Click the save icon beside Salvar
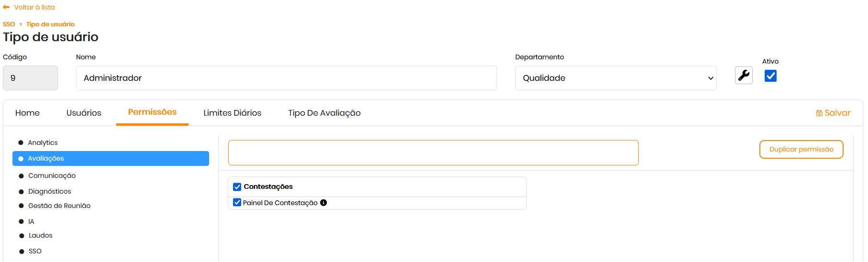 tap(819, 113)
